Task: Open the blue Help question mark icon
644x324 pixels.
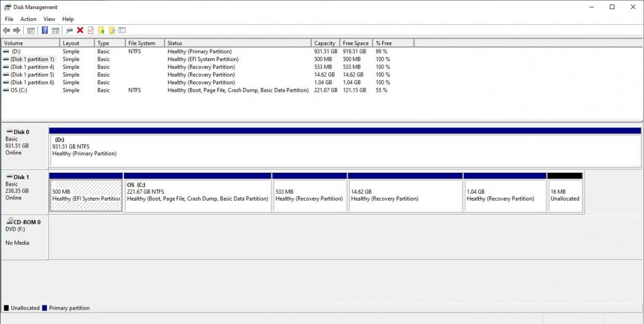Action: click(x=45, y=31)
